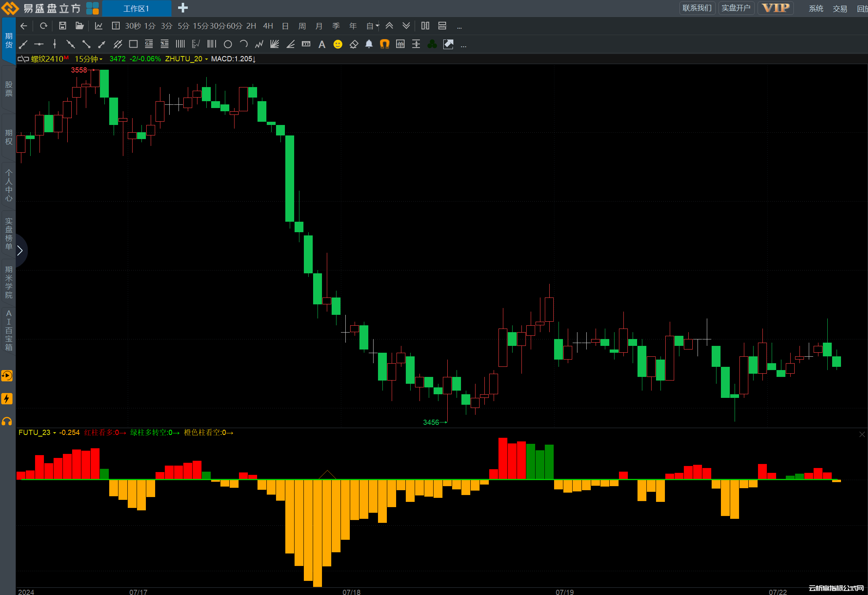Screen dimensions: 868x595
Task: Switch to 周 weekly timeframe
Action: 302,26
